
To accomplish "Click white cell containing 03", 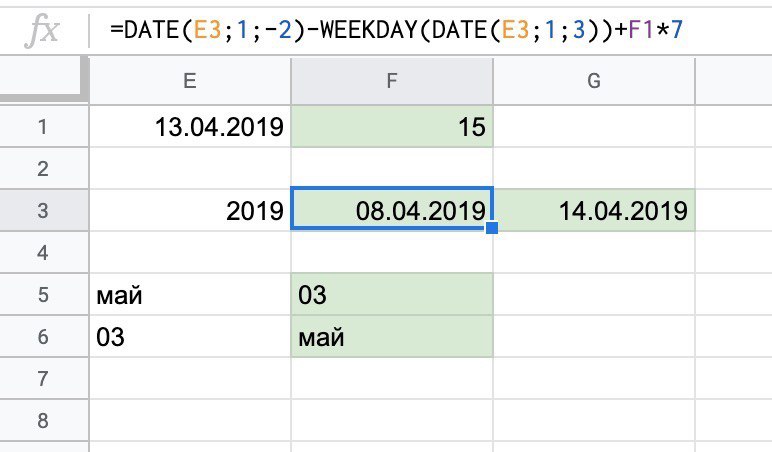I will click(x=190, y=338).
